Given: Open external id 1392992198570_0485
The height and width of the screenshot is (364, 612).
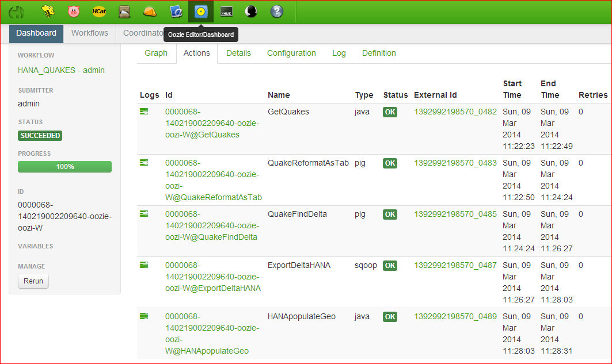Looking at the screenshot, I should pyautogui.click(x=455, y=214).
